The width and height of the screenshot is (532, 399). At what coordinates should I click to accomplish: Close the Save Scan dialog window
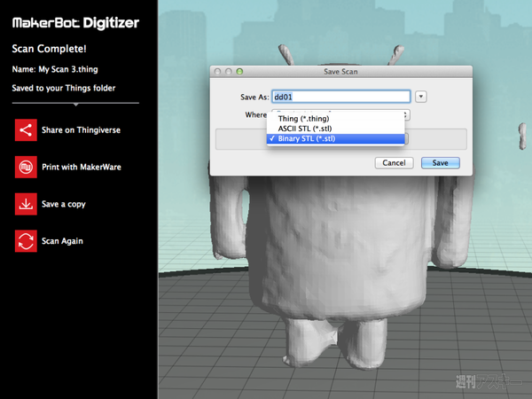pos(218,72)
